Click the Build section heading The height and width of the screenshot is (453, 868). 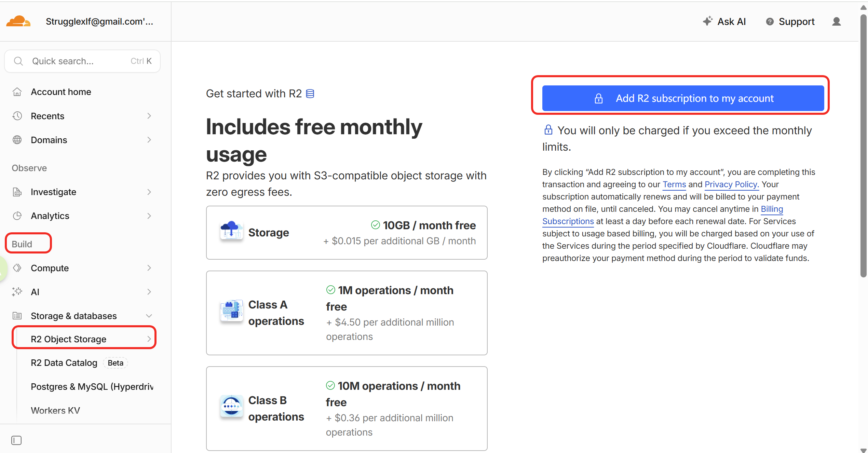[x=22, y=244]
